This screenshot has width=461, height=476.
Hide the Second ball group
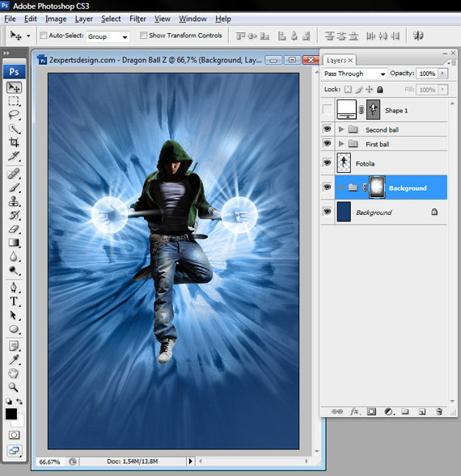tap(328, 129)
